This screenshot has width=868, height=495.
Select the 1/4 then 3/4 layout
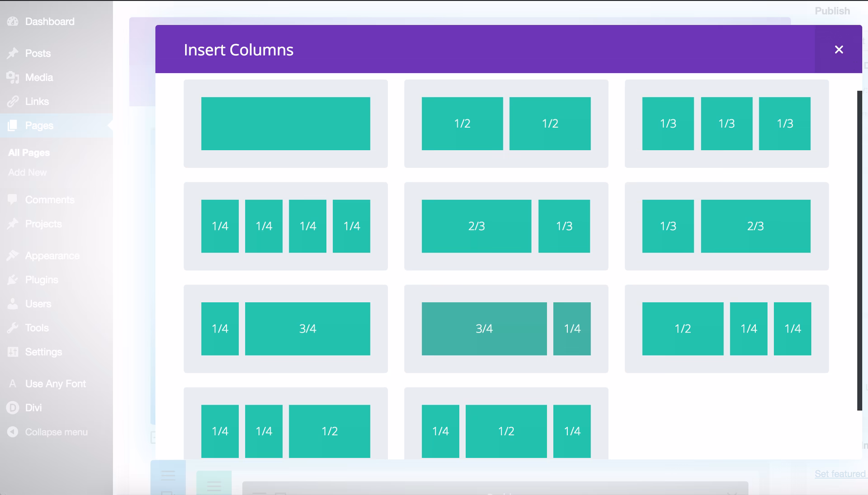[x=285, y=329]
